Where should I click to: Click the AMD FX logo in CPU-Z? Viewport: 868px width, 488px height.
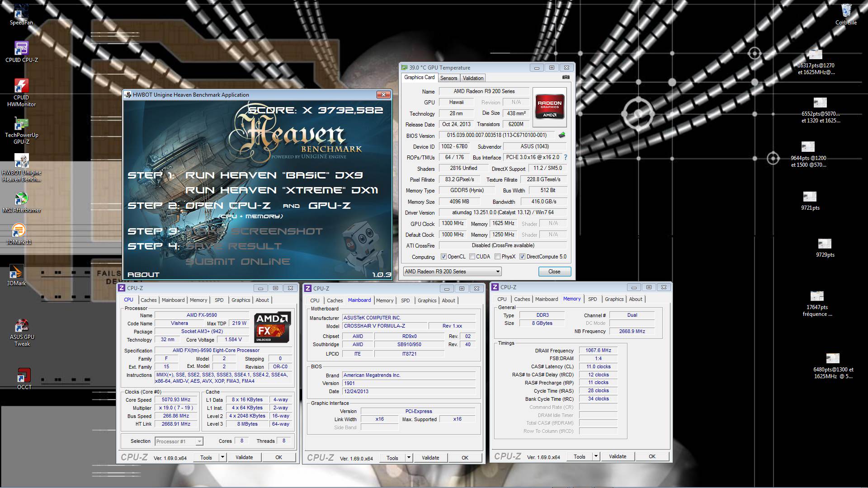pos(272,327)
